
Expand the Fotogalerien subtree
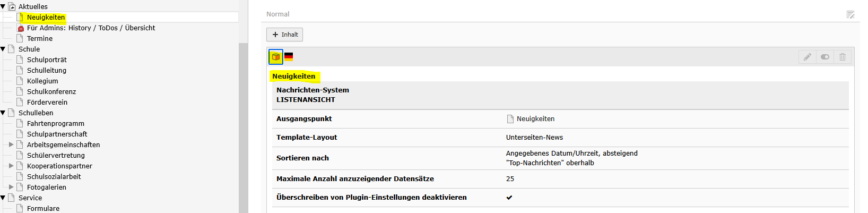[x=11, y=187]
